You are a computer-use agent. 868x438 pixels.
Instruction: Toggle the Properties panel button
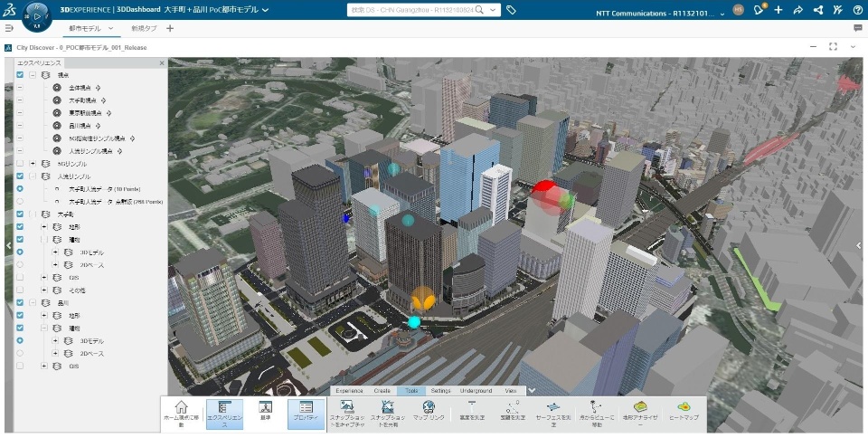[307, 414]
